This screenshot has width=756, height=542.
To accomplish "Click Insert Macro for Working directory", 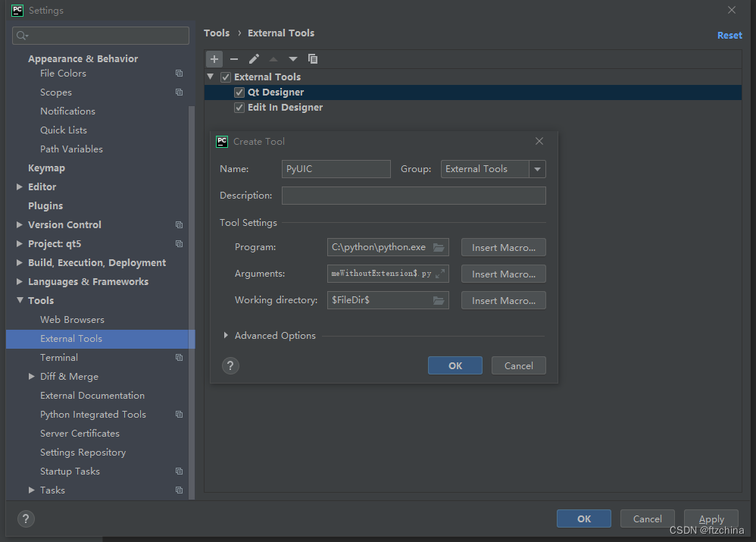I will 503,301.
